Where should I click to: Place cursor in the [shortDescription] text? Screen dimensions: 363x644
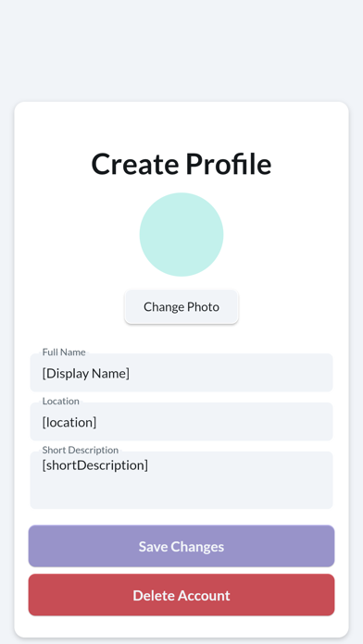click(x=95, y=465)
